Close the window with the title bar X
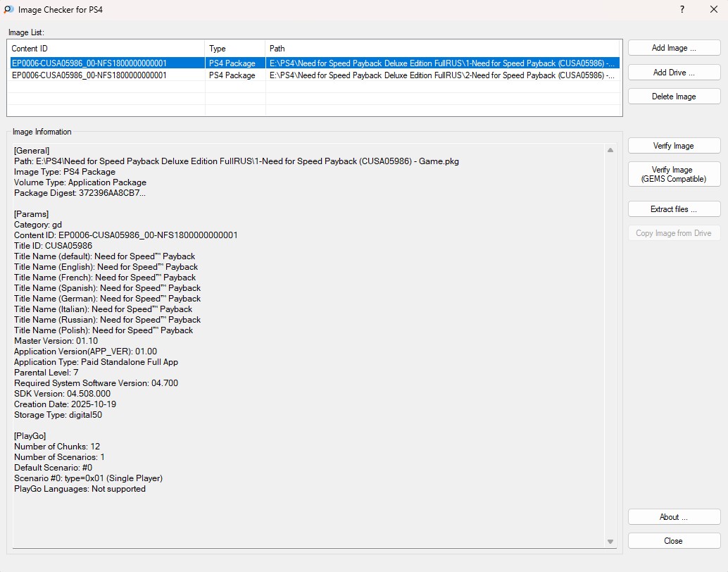The width and height of the screenshot is (728, 572). click(713, 10)
